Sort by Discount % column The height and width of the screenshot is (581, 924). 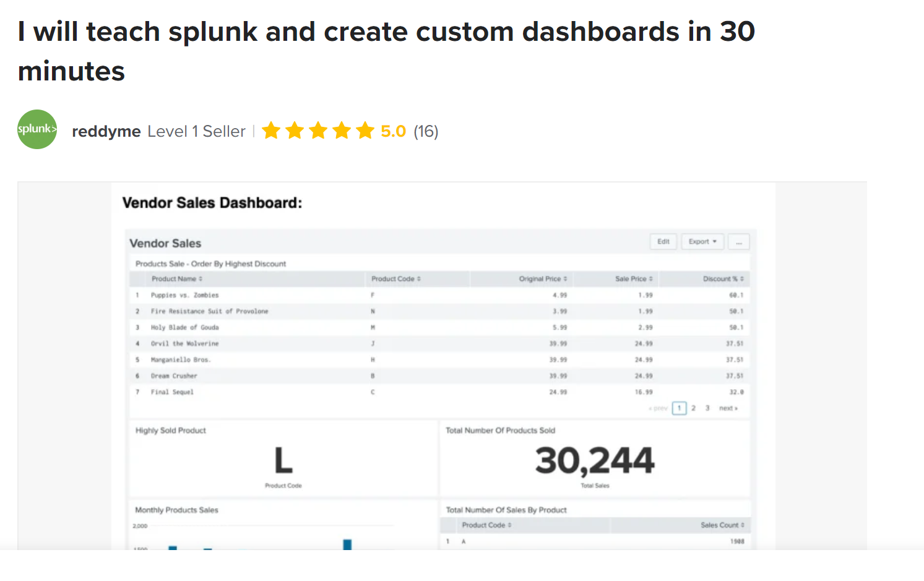click(x=723, y=279)
